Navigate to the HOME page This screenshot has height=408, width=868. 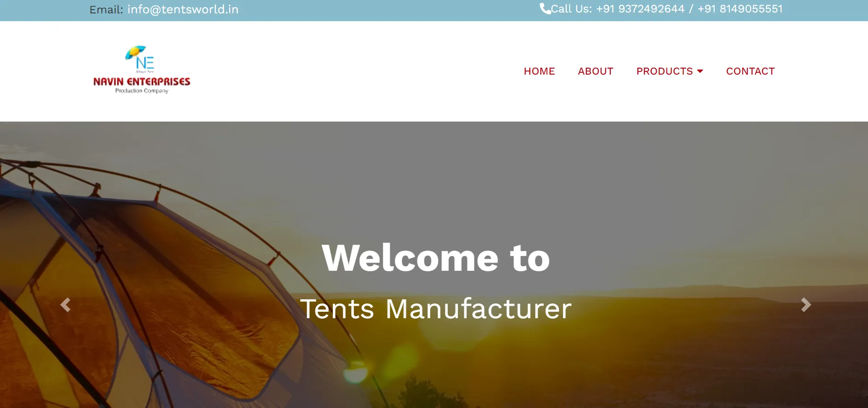[x=539, y=71]
